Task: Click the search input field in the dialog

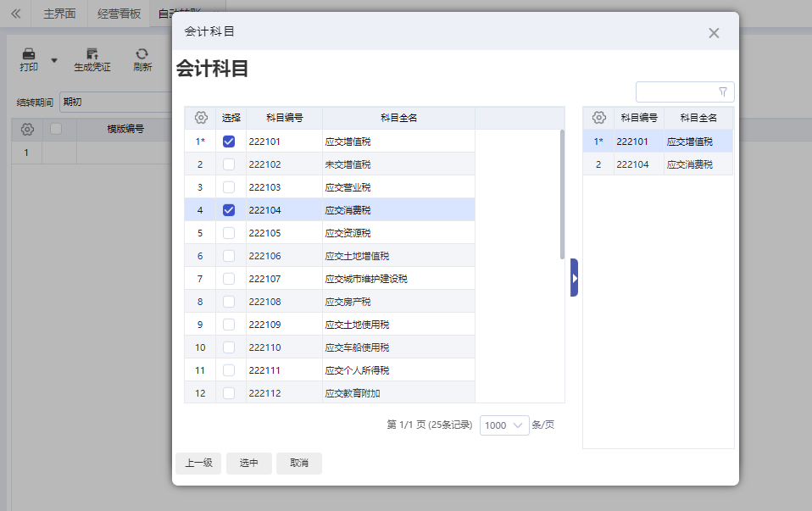Action: click(678, 91)
